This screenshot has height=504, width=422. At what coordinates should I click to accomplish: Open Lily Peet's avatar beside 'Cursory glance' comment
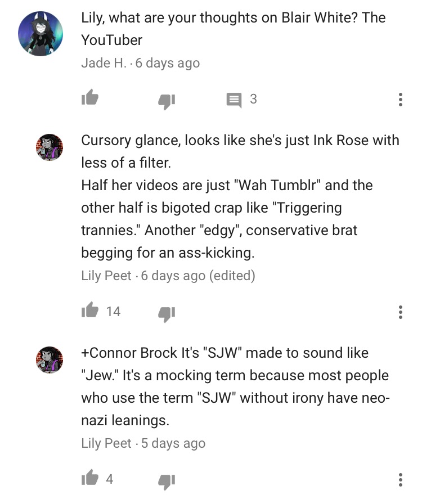49,147
